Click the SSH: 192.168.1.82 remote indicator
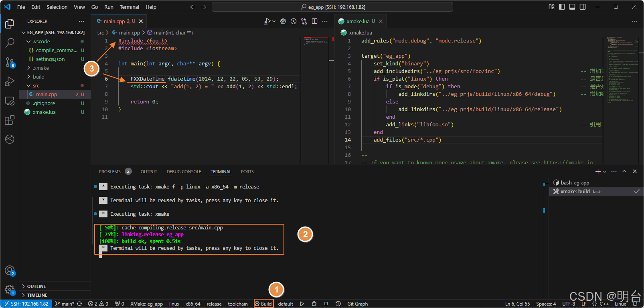This screenshot has width=644, height=308. 26,304
